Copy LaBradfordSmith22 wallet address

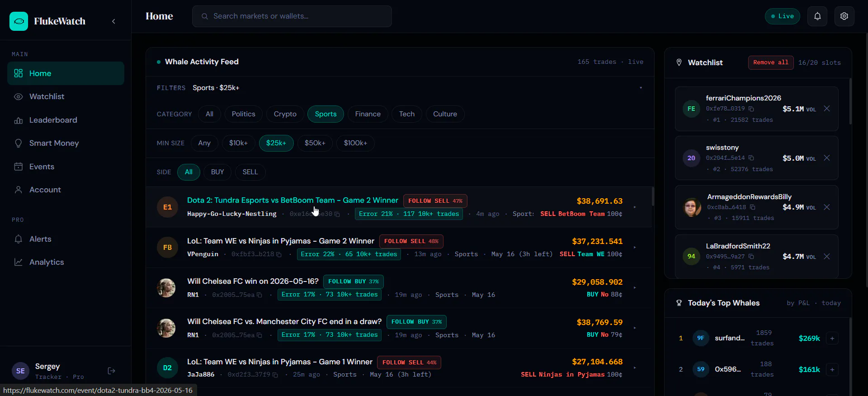pyautogui.click(x=751, y=257)
